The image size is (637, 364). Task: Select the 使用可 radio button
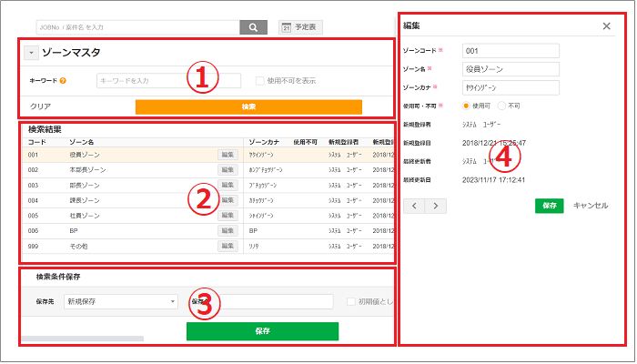pyautogui.click(x=467, y=105)
